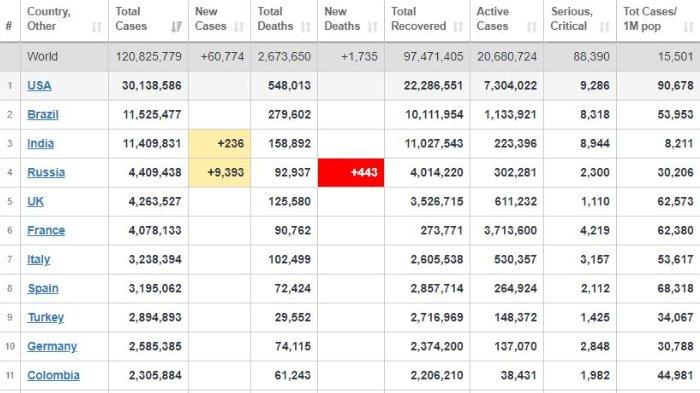The image size is (700, 393).
Task: Open the USA country link
Action: (39, 86)
